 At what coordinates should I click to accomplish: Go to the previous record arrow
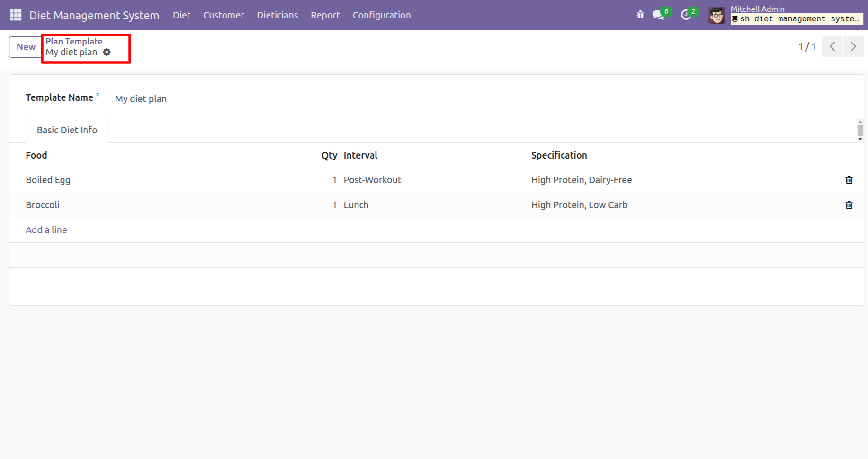pyautogui.click(x=832, y=46)
